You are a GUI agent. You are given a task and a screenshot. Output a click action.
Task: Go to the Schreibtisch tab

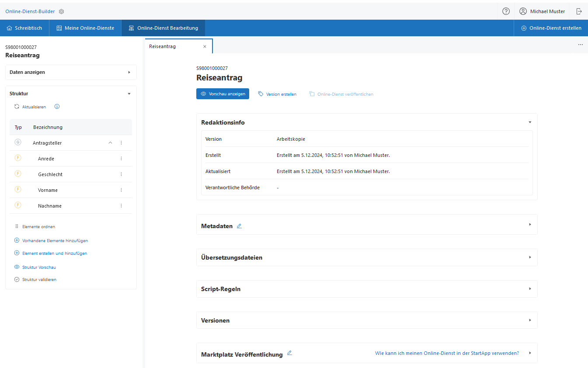tap(24, 28)
